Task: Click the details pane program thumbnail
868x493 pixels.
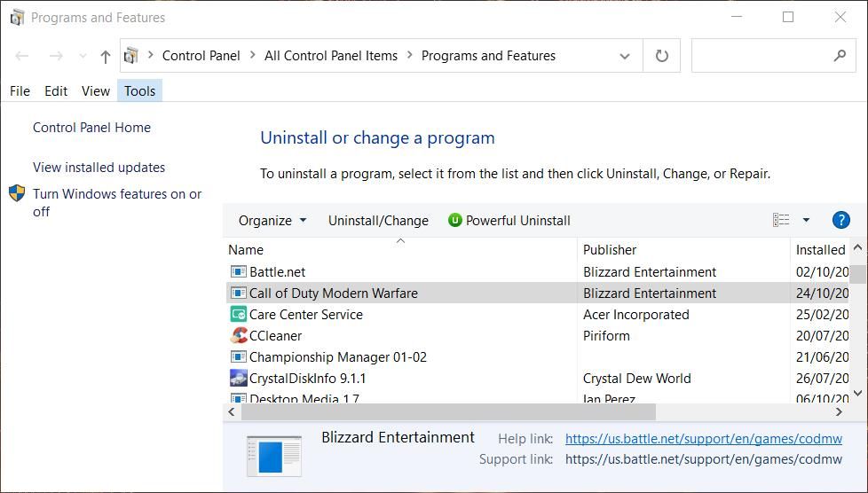Action: (274, 456)
